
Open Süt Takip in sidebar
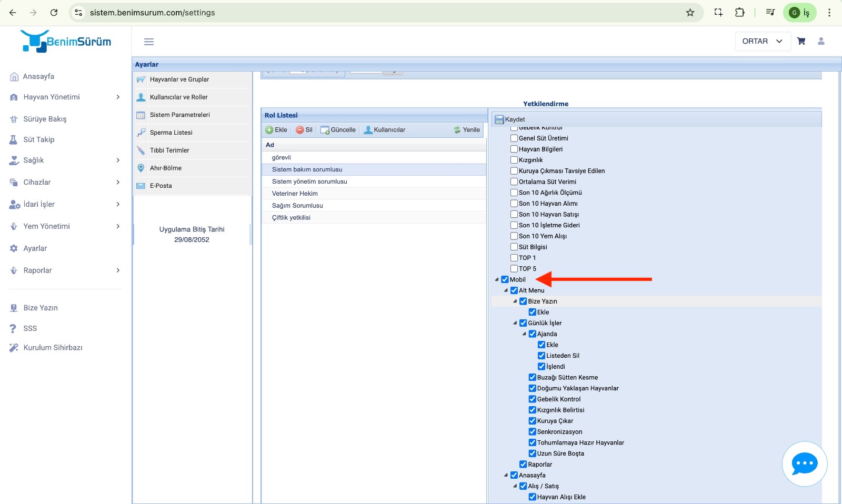(x=39, y=139)
